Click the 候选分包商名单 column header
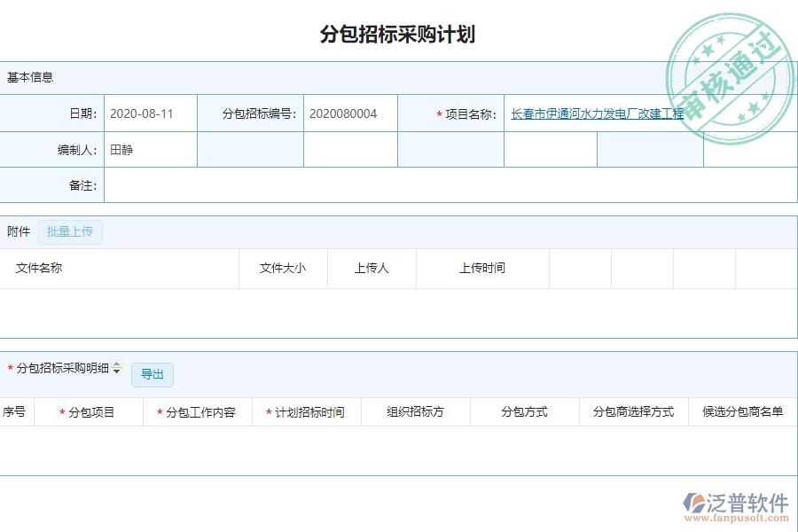The width and height of the screenshot is (798, 532). point(742,412)
